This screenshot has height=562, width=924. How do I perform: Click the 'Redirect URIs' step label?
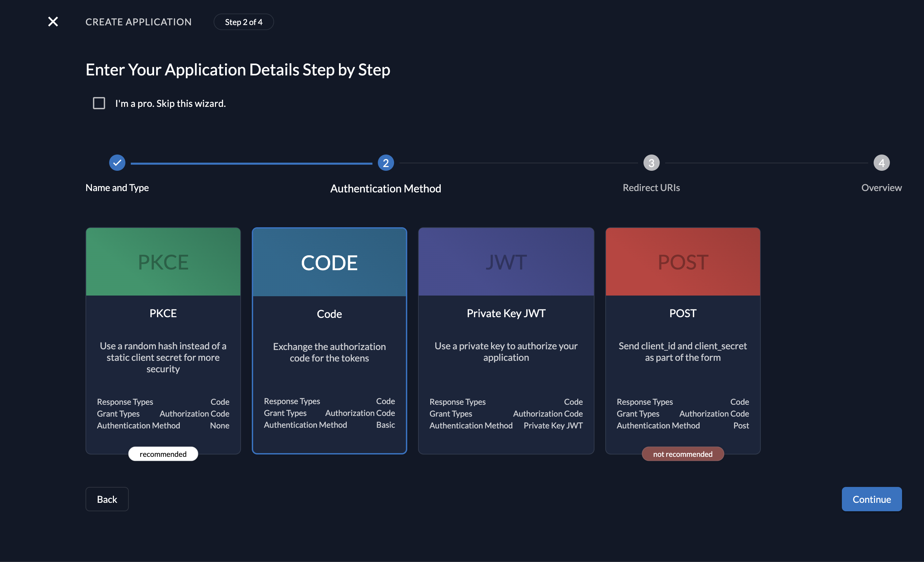pyautogui.click(x=651, y=188)
